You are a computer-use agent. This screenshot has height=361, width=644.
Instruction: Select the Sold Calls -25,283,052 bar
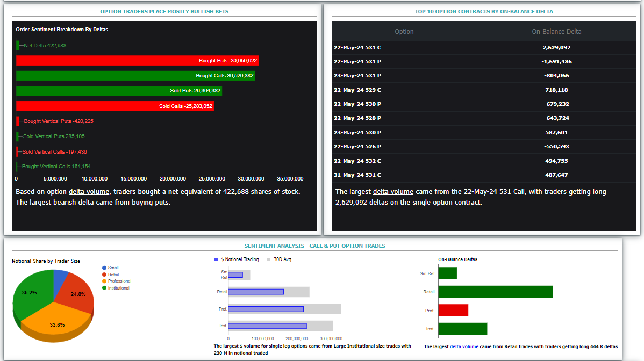tap(115, 106)
